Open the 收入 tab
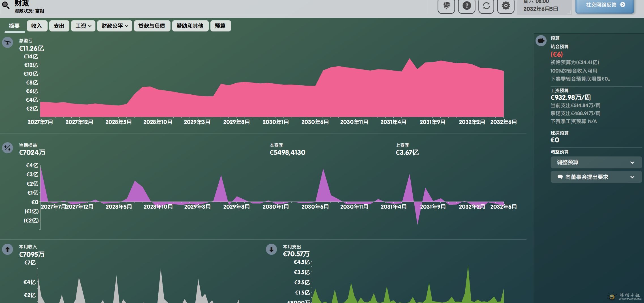644x303 pixels. tap(37, 26)
